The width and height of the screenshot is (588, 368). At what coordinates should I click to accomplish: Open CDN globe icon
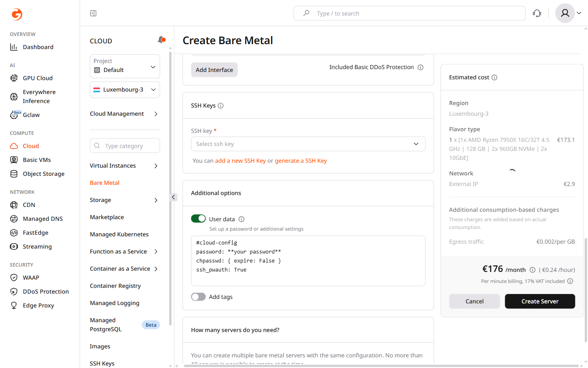(14, 205)
